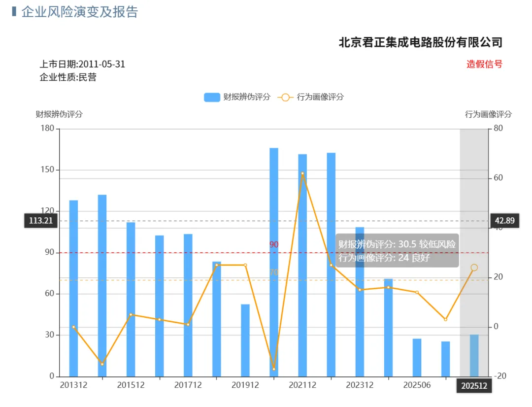This screenshot has width=532, height=407.
Task: Click the blue 财报辨伪评分 legend swatch
Action: click(212, 97)
